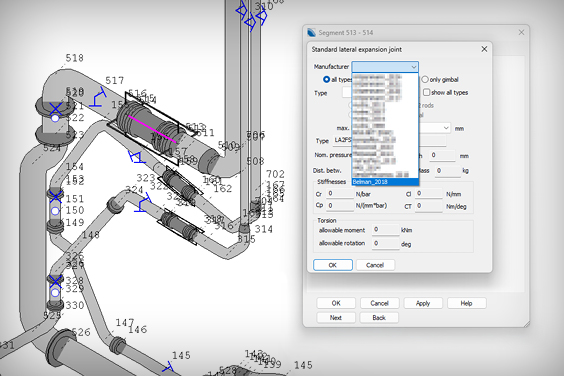Click the Cr stiffness field

[x=340, y=194]
